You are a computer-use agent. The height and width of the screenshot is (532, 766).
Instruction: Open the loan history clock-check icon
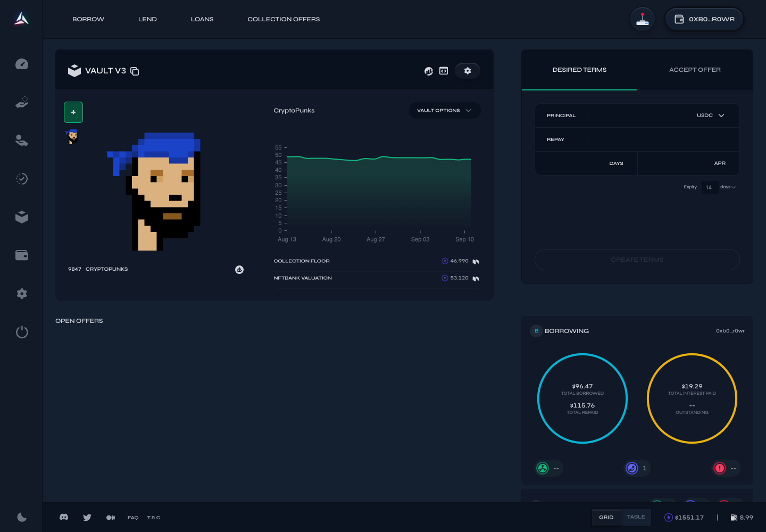coord(22,179)
